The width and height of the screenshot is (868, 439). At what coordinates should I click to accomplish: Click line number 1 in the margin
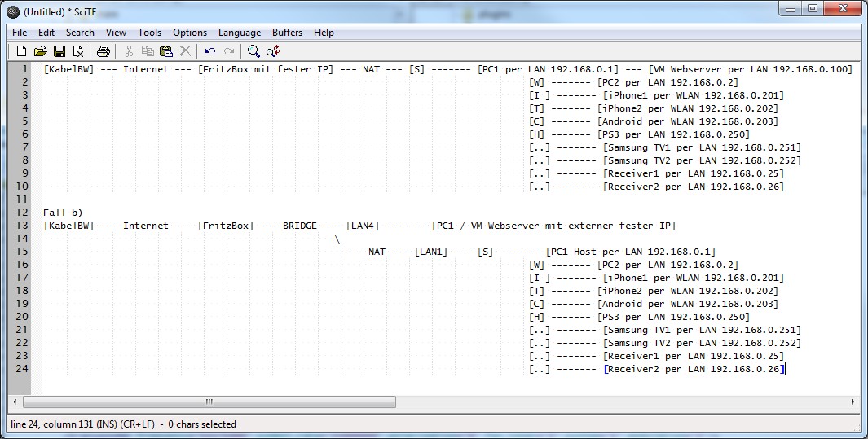point(24,69)
